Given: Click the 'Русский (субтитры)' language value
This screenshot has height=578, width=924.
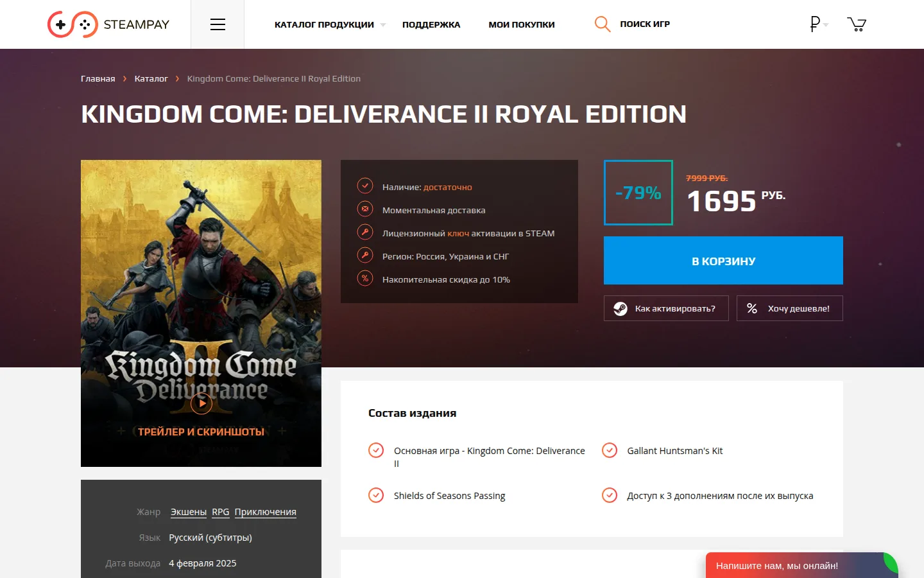Looking at the screenshot, I should coord(210,538).
